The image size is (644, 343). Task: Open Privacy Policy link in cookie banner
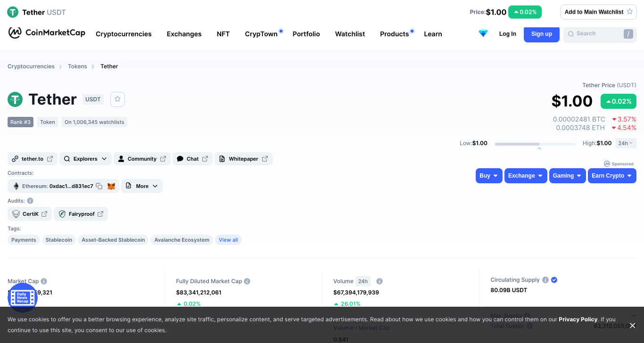pyautogui.click(x=578, y=319)
